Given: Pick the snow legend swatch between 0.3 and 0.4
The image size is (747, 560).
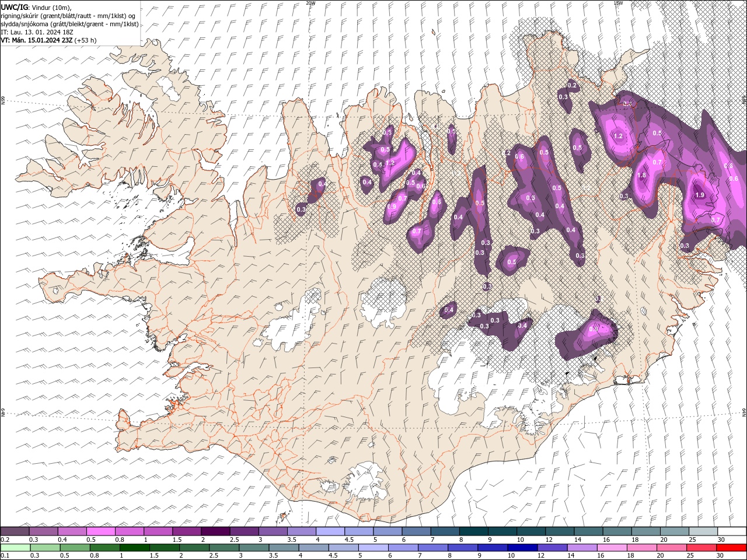Looking at the screenshot, I should coord(43,531).
